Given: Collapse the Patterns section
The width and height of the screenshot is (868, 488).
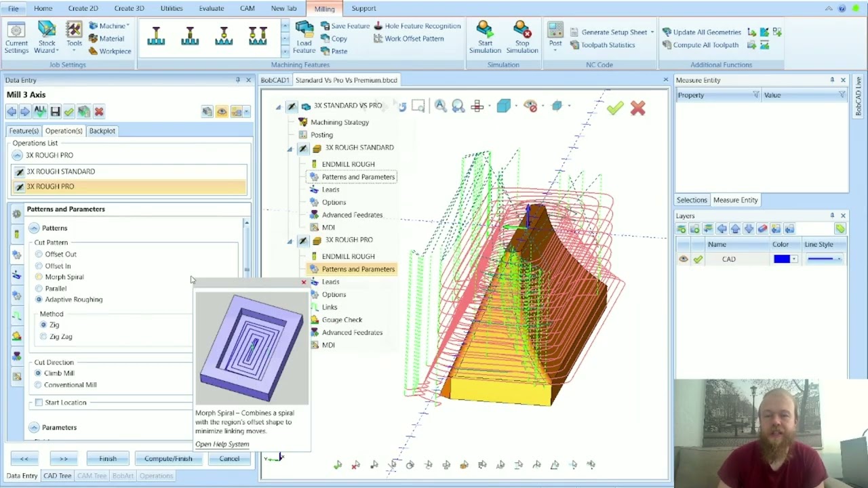Looking at the screenshot, I should click(x=34, y=228).
